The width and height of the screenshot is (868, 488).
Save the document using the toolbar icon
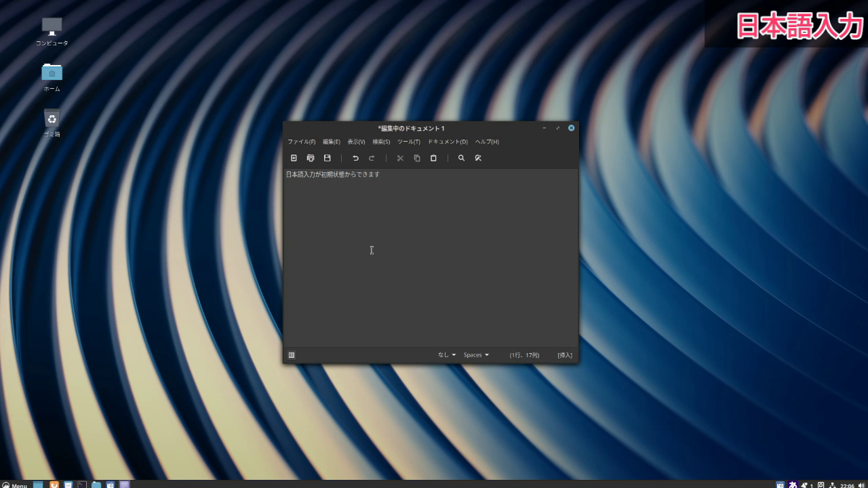tap(327, 158)
